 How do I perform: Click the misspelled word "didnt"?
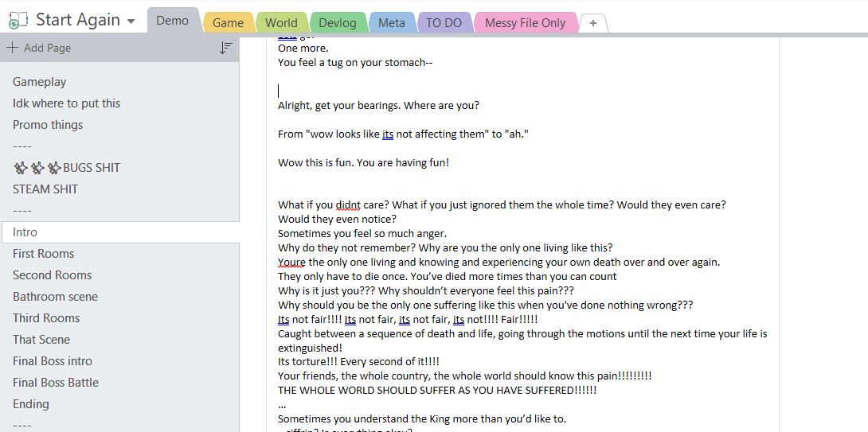coord(348,204)
